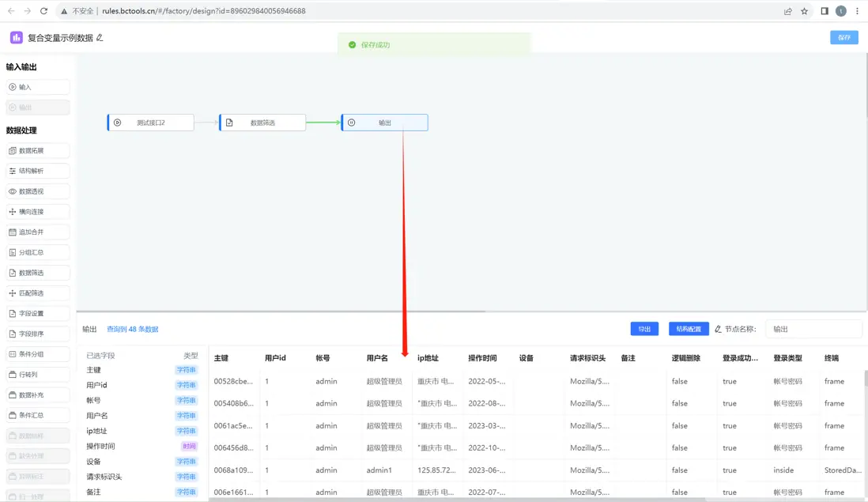Choose the 匹配筛选 tool
Screen dimensions: 868x502
coord(38,293)
